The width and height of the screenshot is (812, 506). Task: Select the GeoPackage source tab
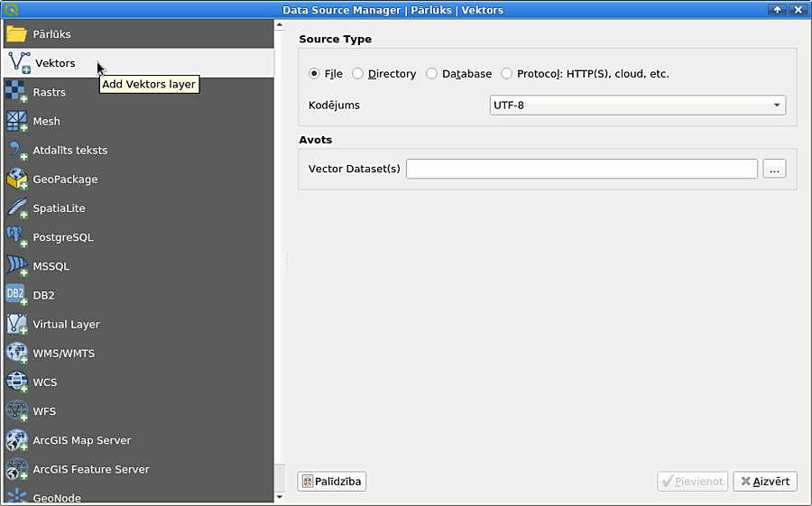(138, 179)
